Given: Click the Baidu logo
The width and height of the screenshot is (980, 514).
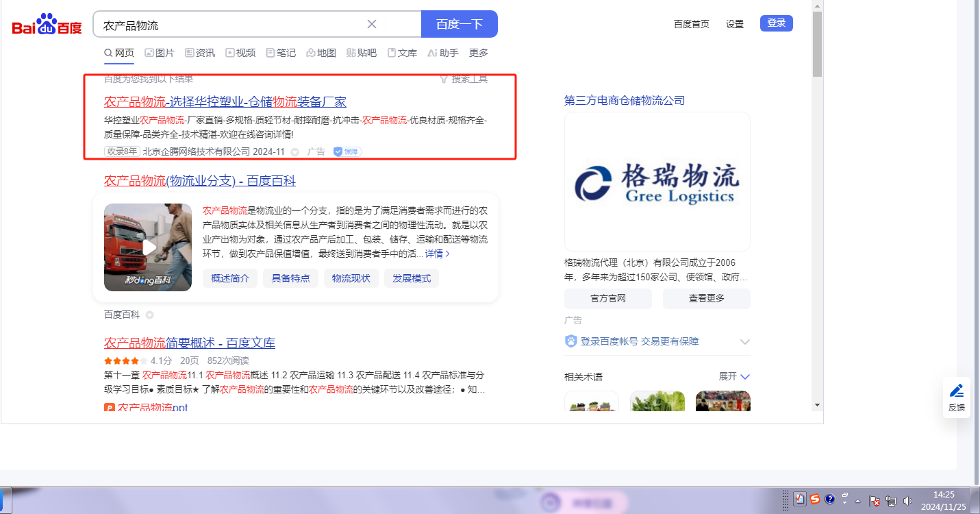Looking at the screenshot, I should tap(47, 25).
